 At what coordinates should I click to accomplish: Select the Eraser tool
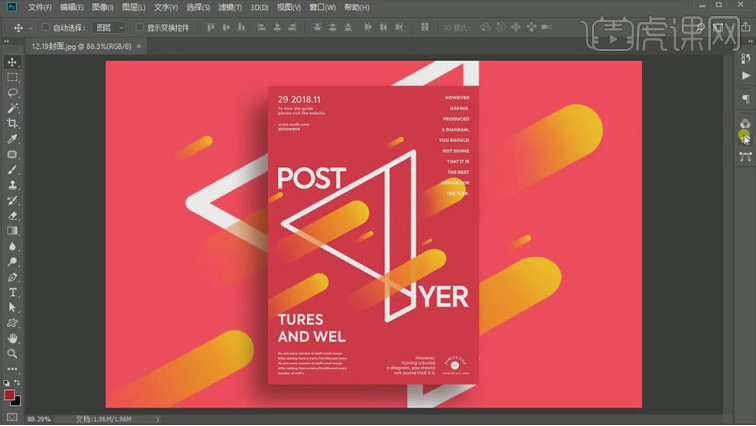click(x=12, y=216)
